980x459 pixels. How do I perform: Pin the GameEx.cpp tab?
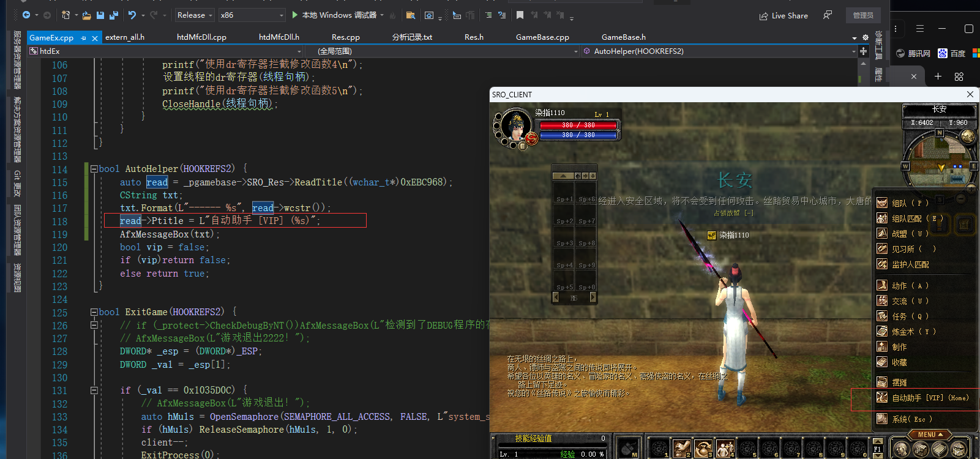point(83,38)
